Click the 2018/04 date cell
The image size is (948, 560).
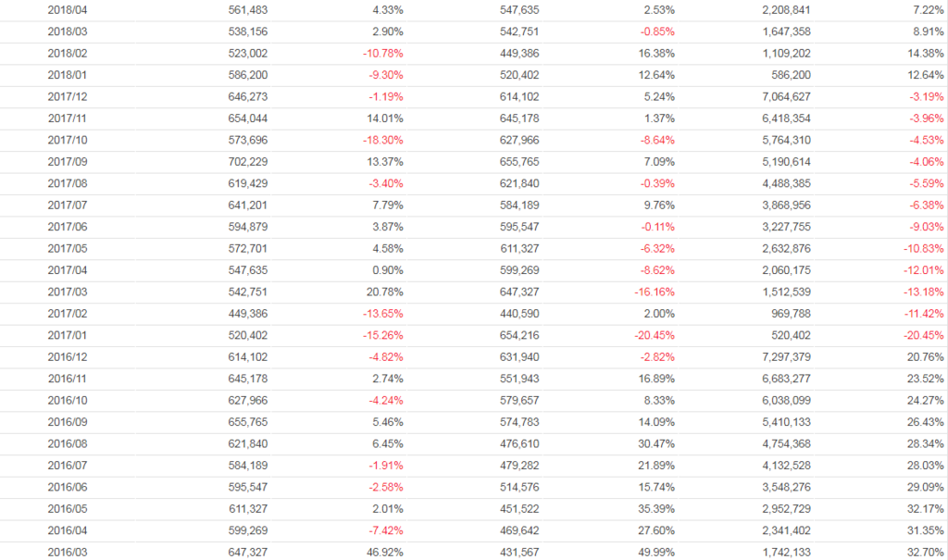point(66,9)
